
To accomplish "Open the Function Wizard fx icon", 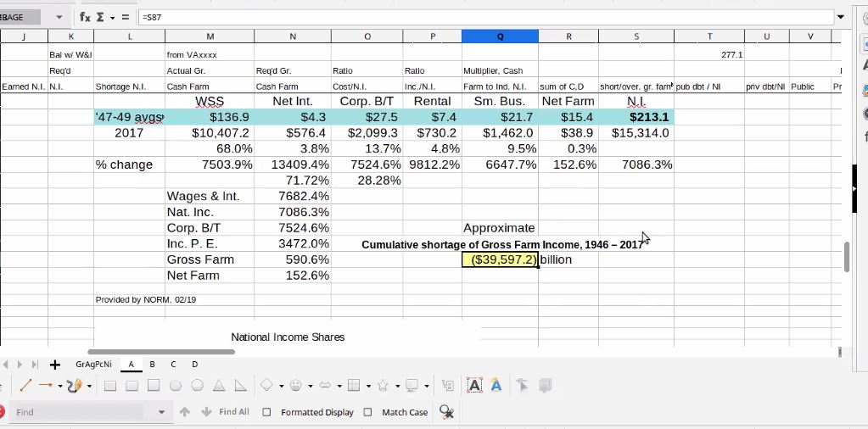I will (x=85, y=17).
